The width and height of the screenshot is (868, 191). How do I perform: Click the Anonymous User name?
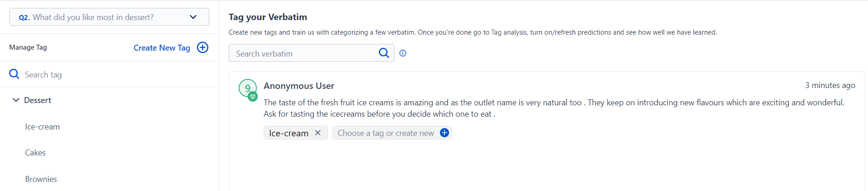299,86
